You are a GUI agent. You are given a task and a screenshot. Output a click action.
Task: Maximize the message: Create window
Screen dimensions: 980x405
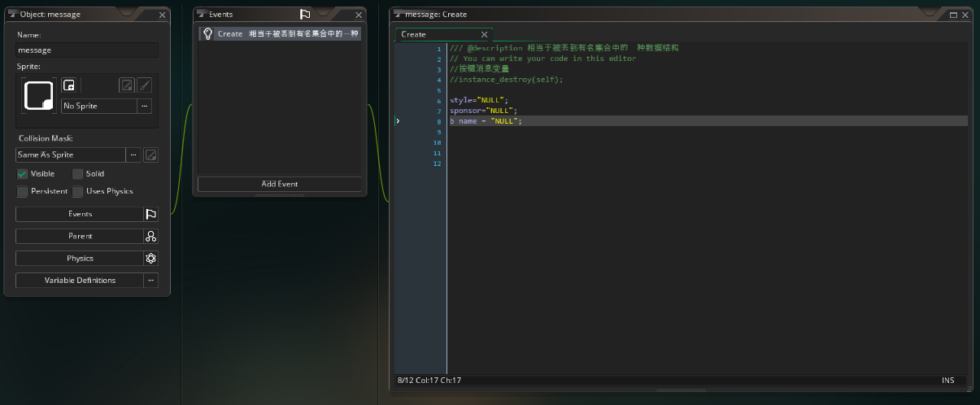click(954, 14)
